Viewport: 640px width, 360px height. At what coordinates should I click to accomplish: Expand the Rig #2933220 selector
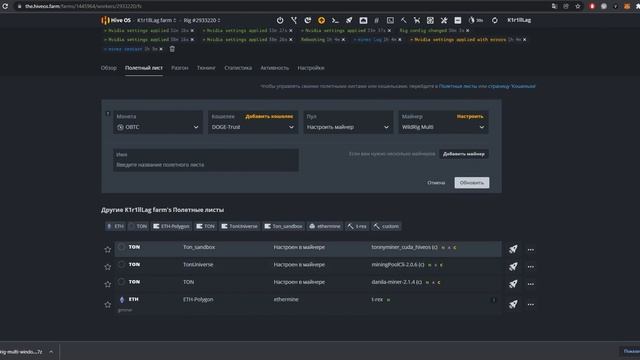(202, 20)
